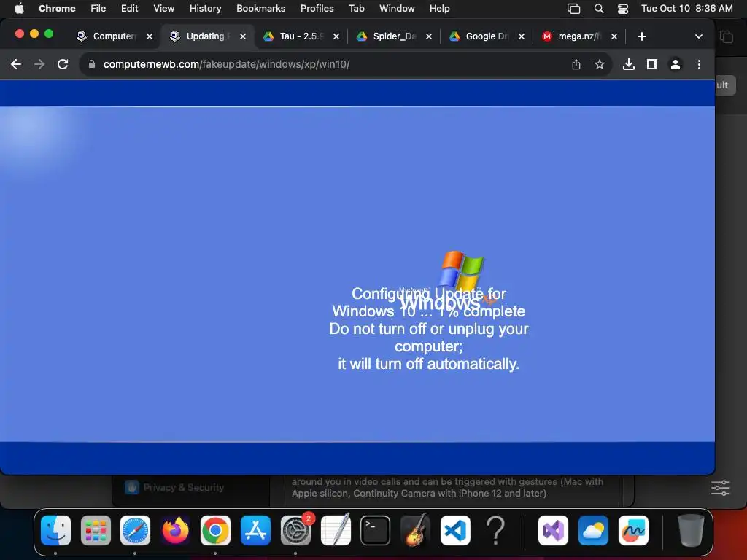This screenshot has width=747, height=560.
Task: Open Visual Studio from the Dock
Action: [553, 530]
